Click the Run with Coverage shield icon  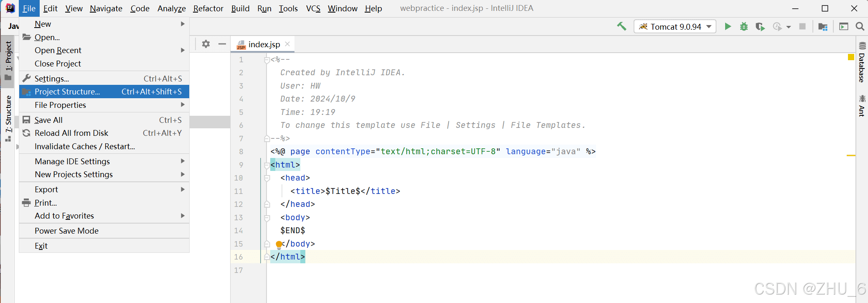point(760,27)
